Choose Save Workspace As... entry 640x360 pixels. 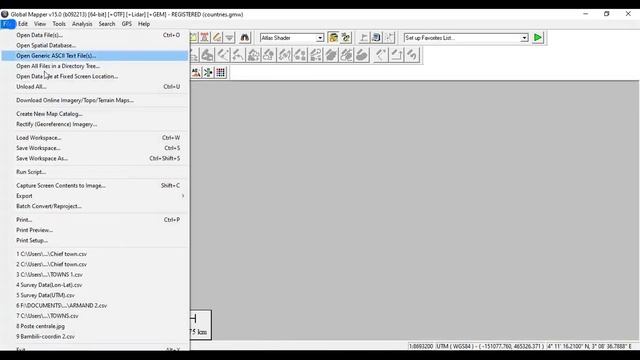pos(95,158)
